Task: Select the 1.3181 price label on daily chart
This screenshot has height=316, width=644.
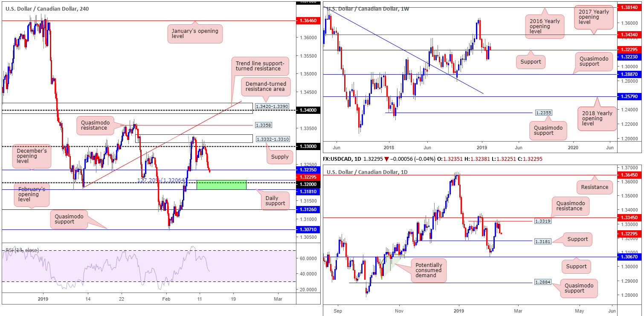Action: (543, 241)
